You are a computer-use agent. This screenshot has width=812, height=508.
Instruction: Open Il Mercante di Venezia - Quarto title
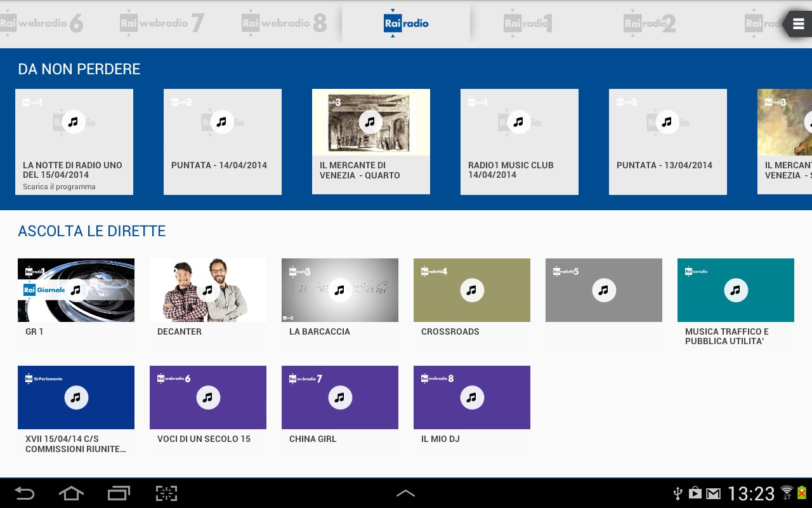point(360,170)
